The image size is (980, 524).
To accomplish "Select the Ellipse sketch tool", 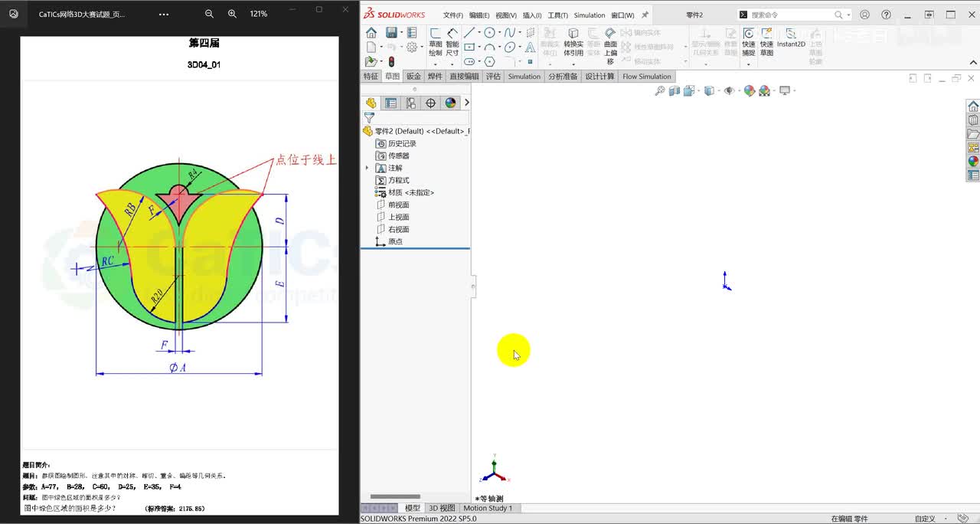I will tap(510, 47).
